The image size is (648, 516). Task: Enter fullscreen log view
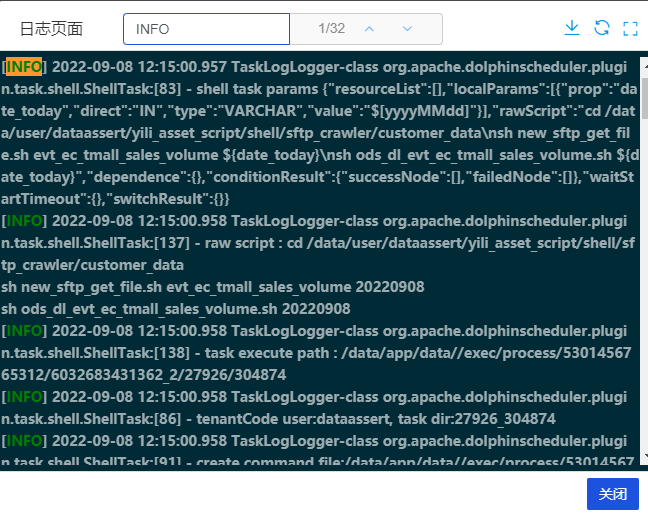coord(631,29)
